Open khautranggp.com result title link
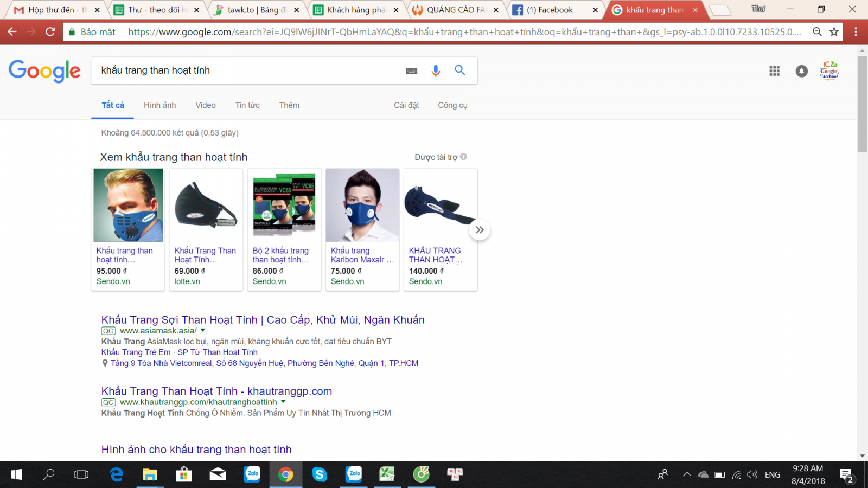868x488 pixels. click(216, 391)
